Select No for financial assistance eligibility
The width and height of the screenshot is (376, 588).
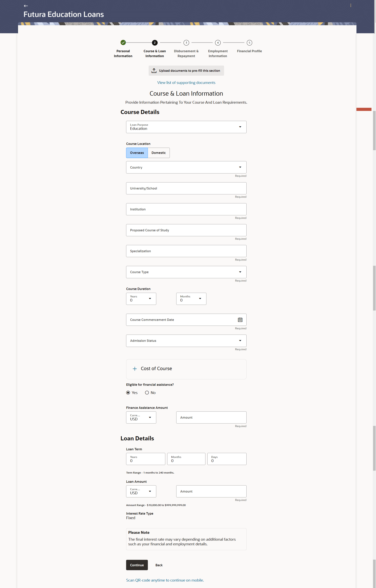tap(147, 393)
